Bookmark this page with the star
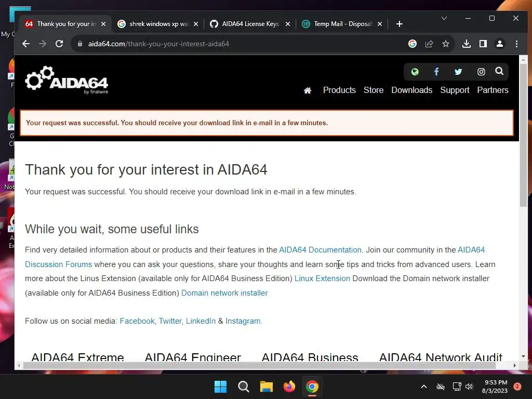 pyautogui.click(x=446, y=44)
